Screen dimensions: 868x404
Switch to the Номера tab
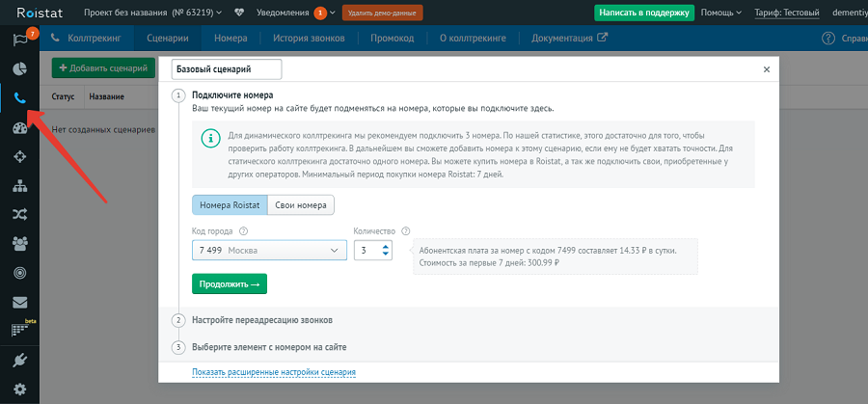point(231,39)
